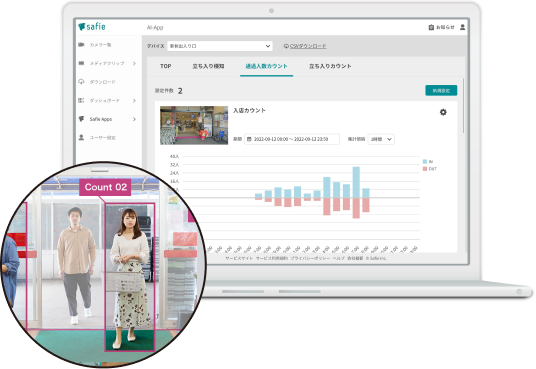Viewport: 536px width, 369px height.
Task: Click the ヘルプ footer link
Action: pyautogui.click(x=338, y=258)
